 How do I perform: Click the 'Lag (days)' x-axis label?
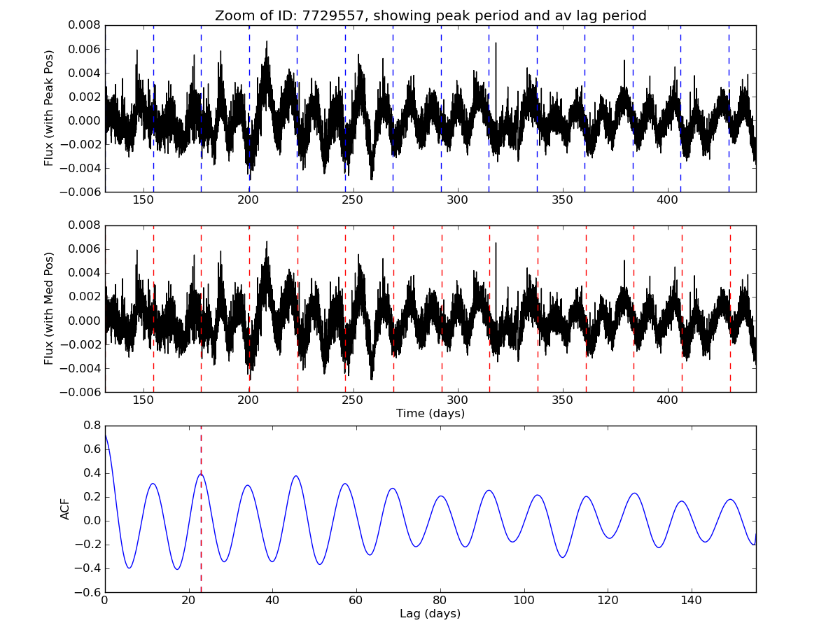point(430,614)
